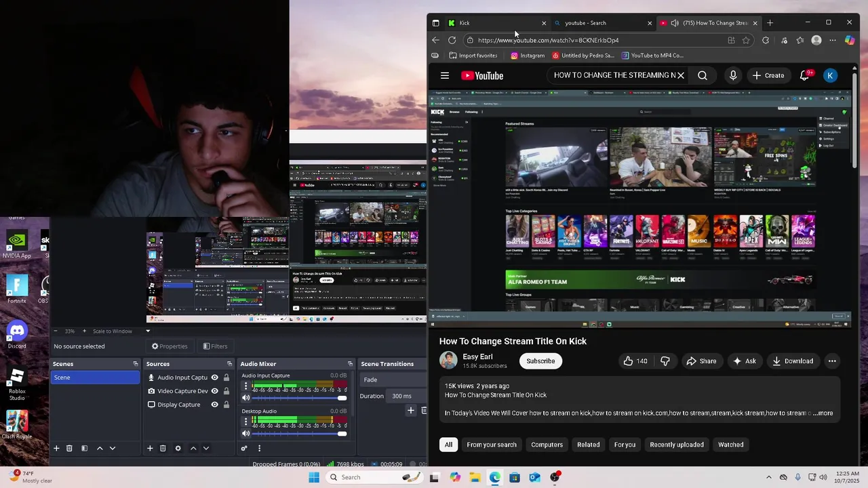
Task: Toggle lock on the Display Capture source
Action: 226,405
